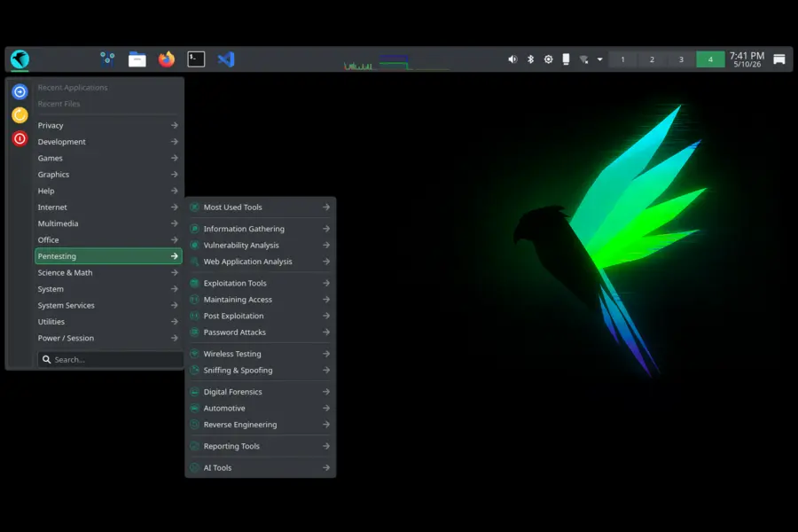The image size is (798, 532).
Task: Click the blue logout icon in menu sidebar
Action: (x=20, y=91)
